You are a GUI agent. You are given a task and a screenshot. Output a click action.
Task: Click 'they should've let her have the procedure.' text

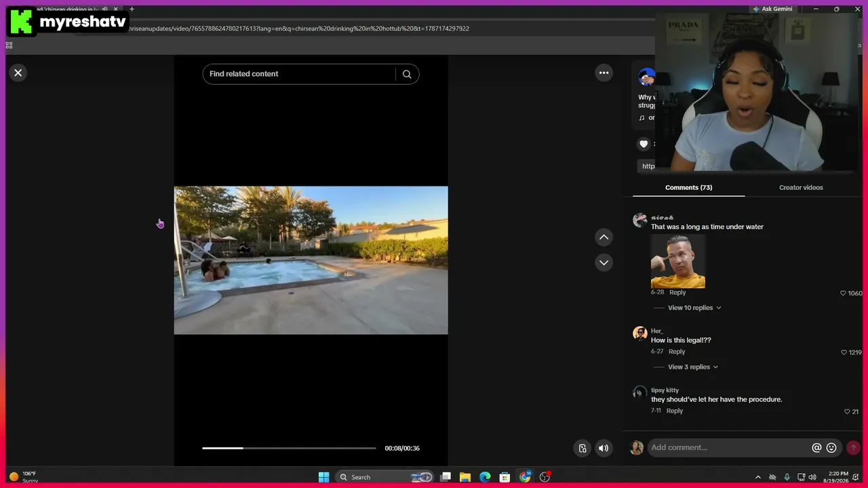point(717,399)
